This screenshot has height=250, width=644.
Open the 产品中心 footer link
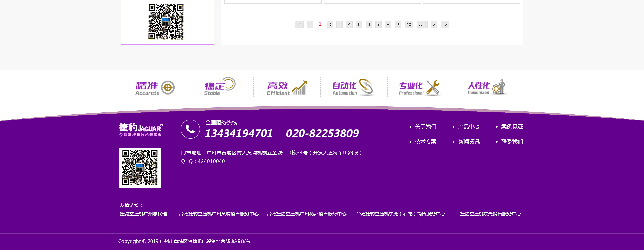[469, 127]
